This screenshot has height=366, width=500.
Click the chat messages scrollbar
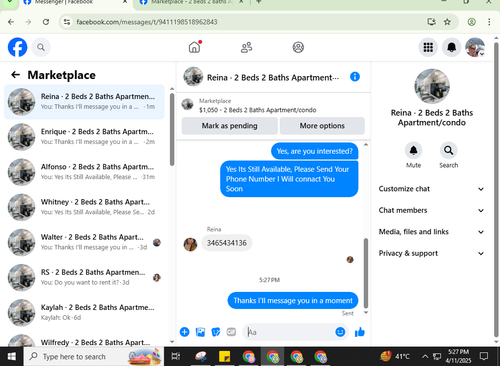coord(366,273)
